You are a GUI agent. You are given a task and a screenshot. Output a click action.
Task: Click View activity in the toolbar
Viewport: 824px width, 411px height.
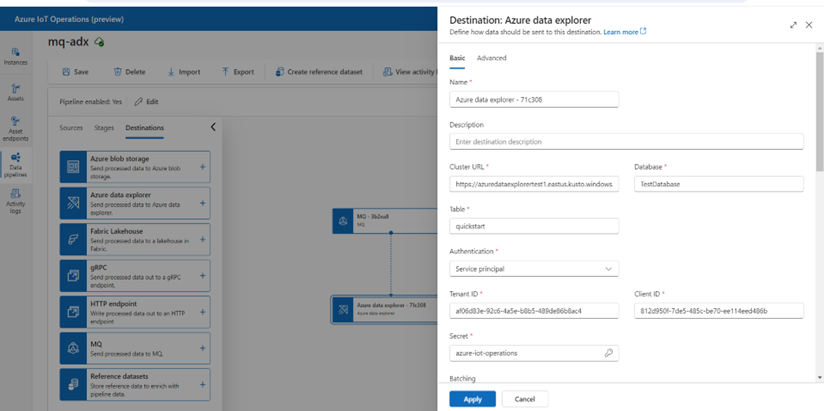(x=410, y=72)
